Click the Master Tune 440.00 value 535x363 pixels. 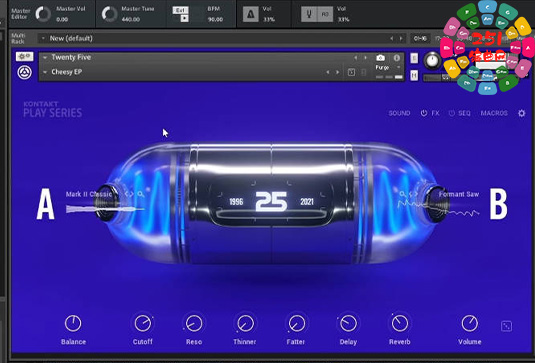[131, 19]
